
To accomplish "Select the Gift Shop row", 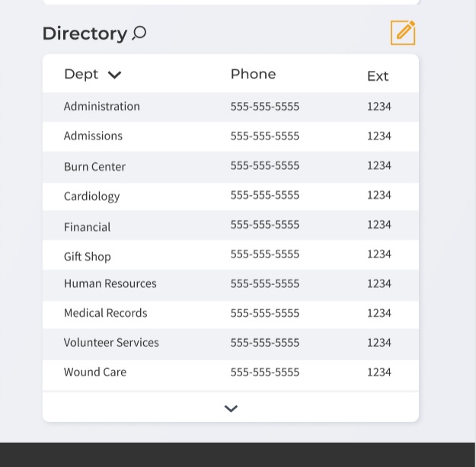I will 87,256.
